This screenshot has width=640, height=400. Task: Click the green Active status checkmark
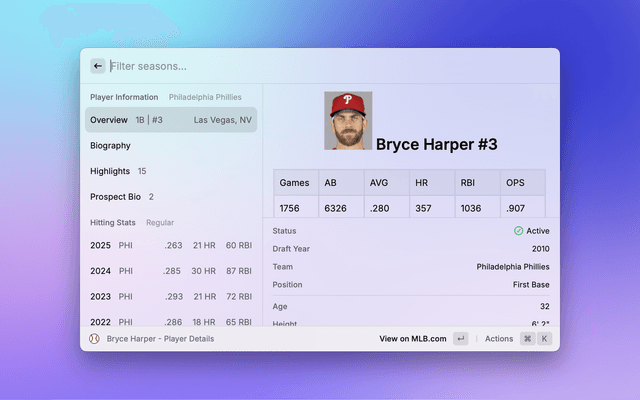tap(518, 231)
